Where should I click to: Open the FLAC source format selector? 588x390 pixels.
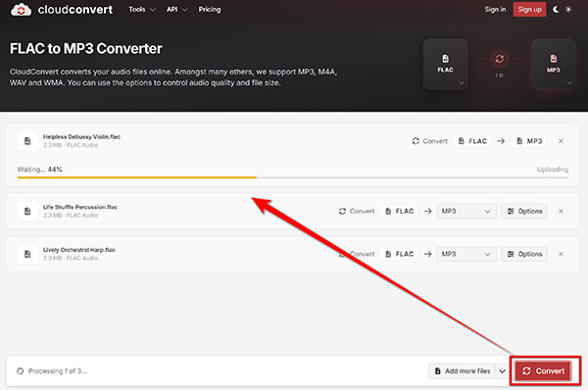pos(446,65)
